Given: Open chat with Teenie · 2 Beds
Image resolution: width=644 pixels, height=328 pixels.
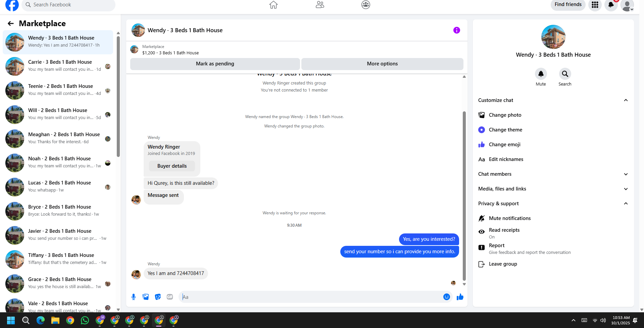Looking at the screenshot, I should [x=58, y=91].
